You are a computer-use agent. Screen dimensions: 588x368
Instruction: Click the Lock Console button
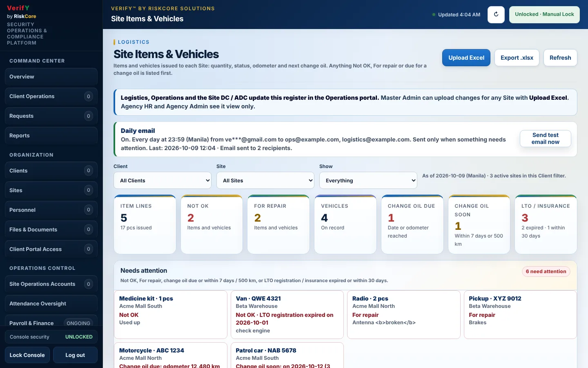click(27, 355)
